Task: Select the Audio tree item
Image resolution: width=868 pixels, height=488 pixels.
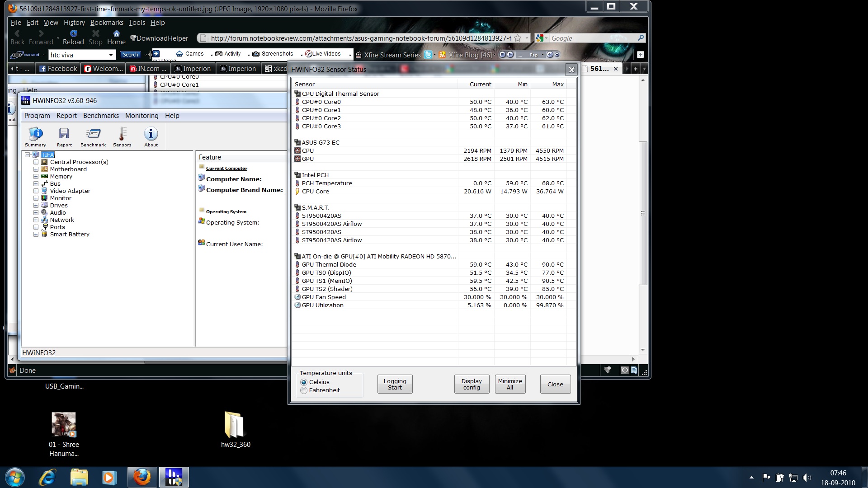Action: tap(58, 212)
